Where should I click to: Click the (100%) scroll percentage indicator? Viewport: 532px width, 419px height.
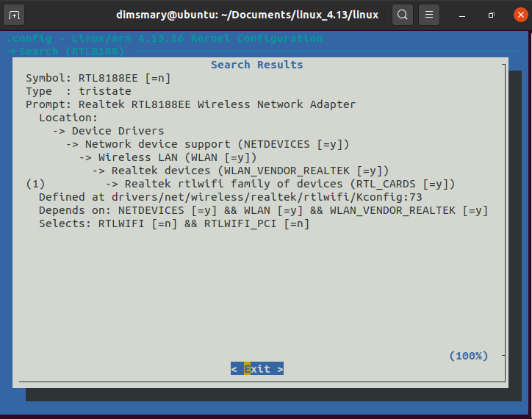469,356
